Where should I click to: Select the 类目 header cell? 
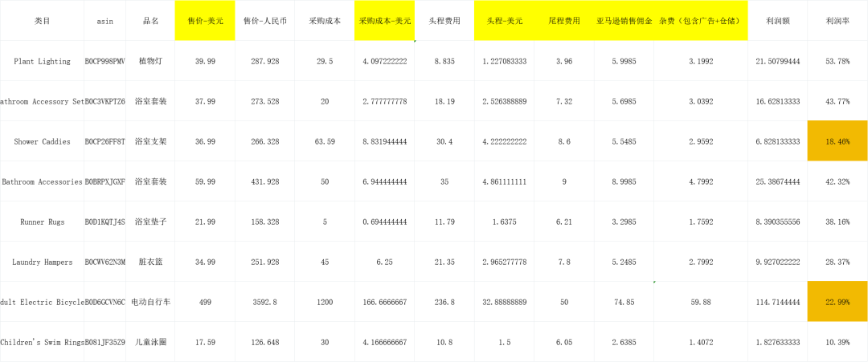point(42,20)
